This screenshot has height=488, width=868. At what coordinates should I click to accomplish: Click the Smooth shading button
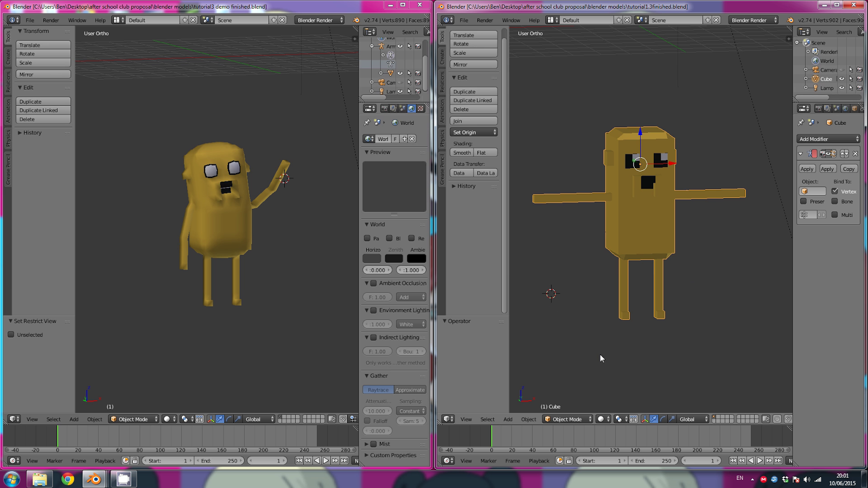pos(462,152)
